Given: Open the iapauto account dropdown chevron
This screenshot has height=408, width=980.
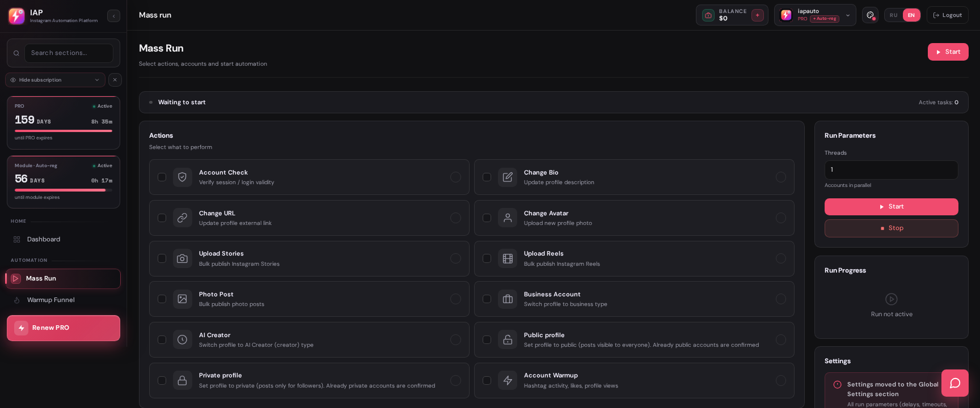Looking at the screenshot, I should pos(848,15).
